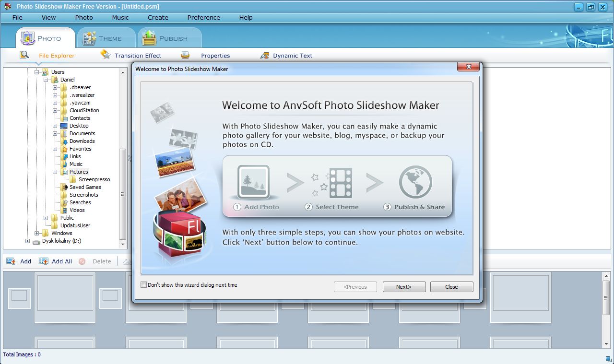Click the Videos folder icon in tree
The height and width of the screenshot is (364, 614).
coord(64,210)
